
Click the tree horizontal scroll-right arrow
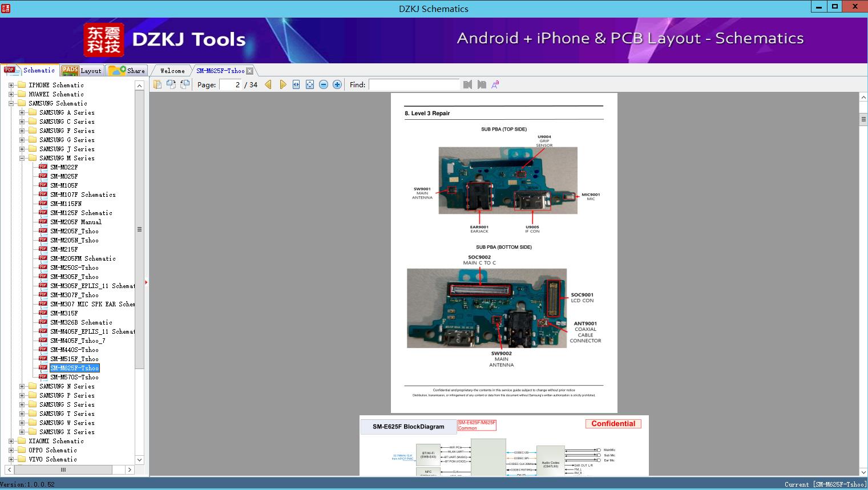coord(130,469)
